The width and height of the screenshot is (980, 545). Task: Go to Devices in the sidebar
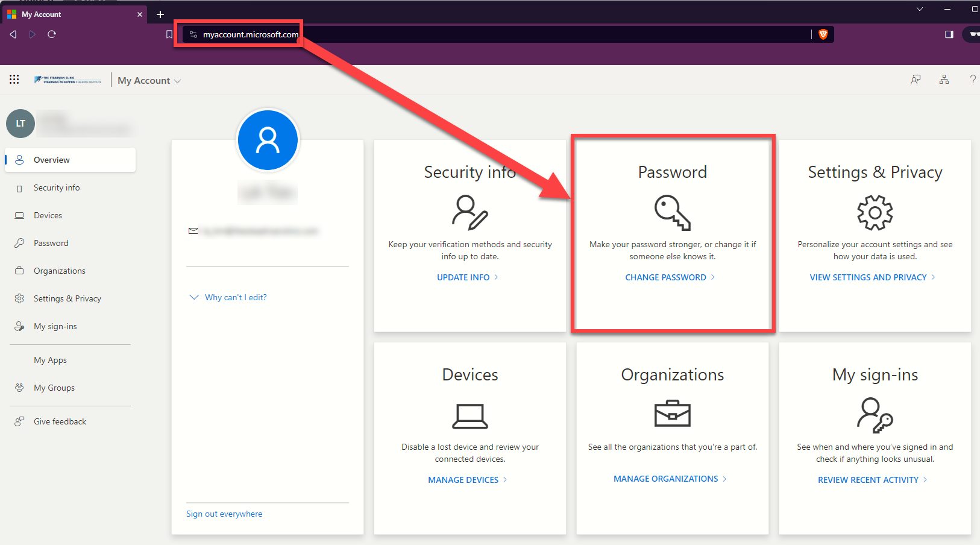click(x=71, y=215)
